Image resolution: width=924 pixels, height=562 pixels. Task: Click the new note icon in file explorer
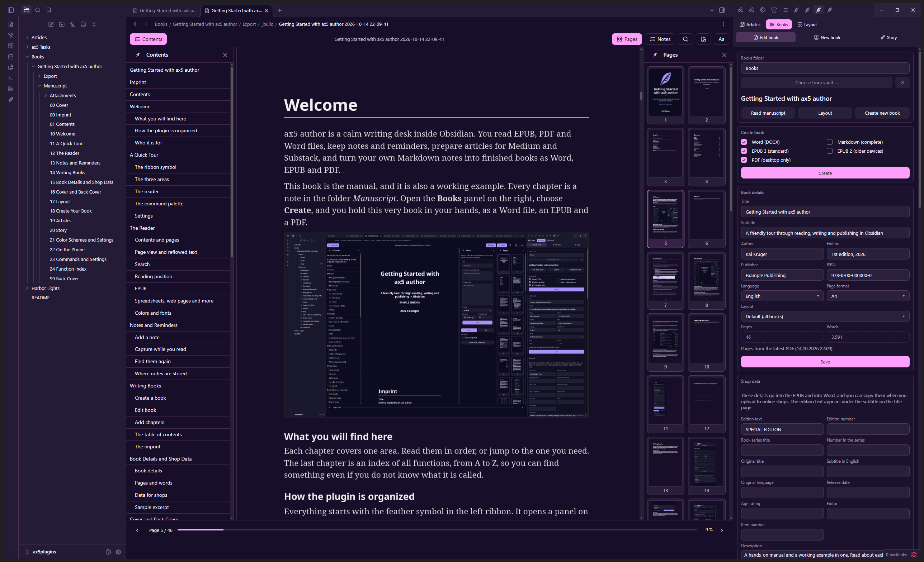point(51,24)
